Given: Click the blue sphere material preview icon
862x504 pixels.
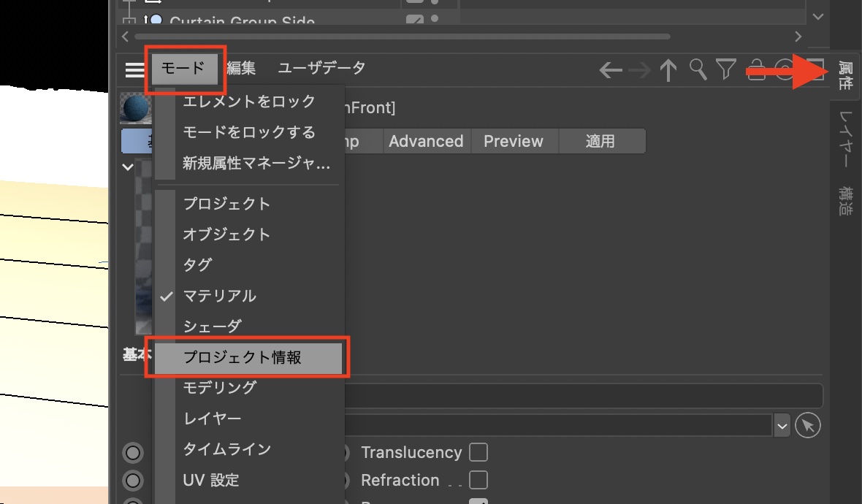Looking at the screenshot, I should click(134, 110).
